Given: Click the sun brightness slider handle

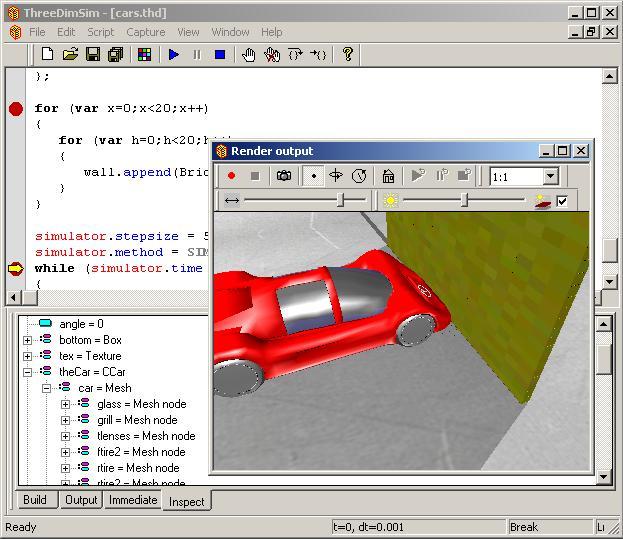Looking at the screenshot, I should [x=464, y=200].
